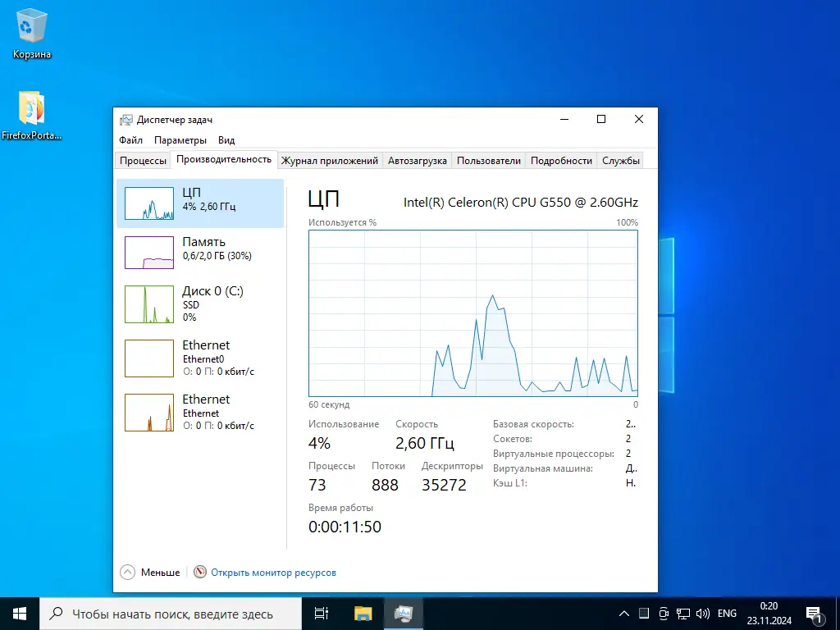The height and width of the screenshot is (630, 840).
Task: Open the second Ethernet adapter entry
Action: click(x=200, y=413)
